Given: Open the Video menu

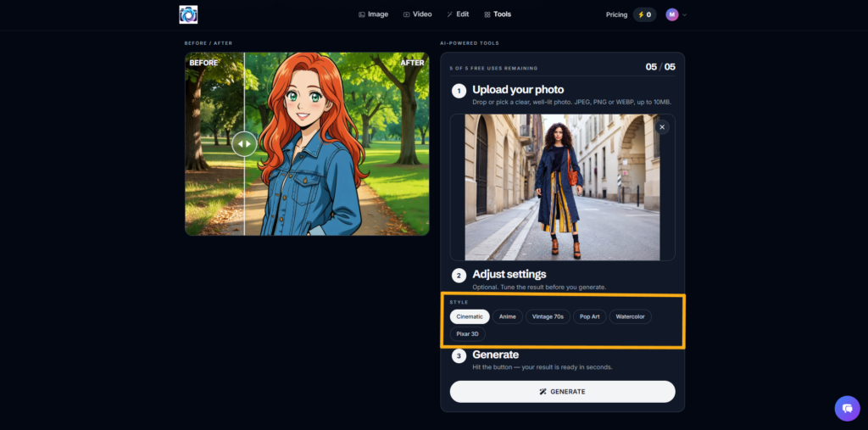Looking at the screenshot, I should (417, 14).
